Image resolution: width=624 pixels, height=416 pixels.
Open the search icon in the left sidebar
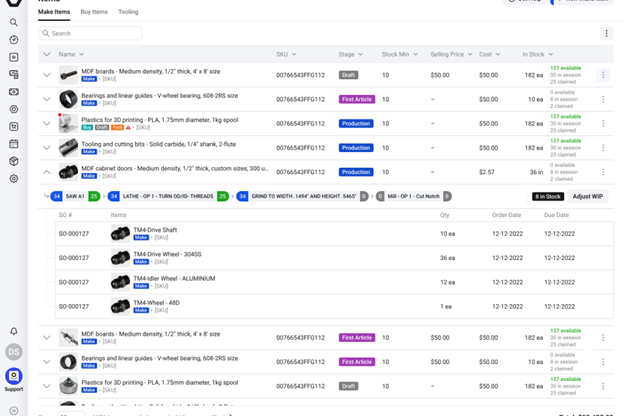pos(14,22)
